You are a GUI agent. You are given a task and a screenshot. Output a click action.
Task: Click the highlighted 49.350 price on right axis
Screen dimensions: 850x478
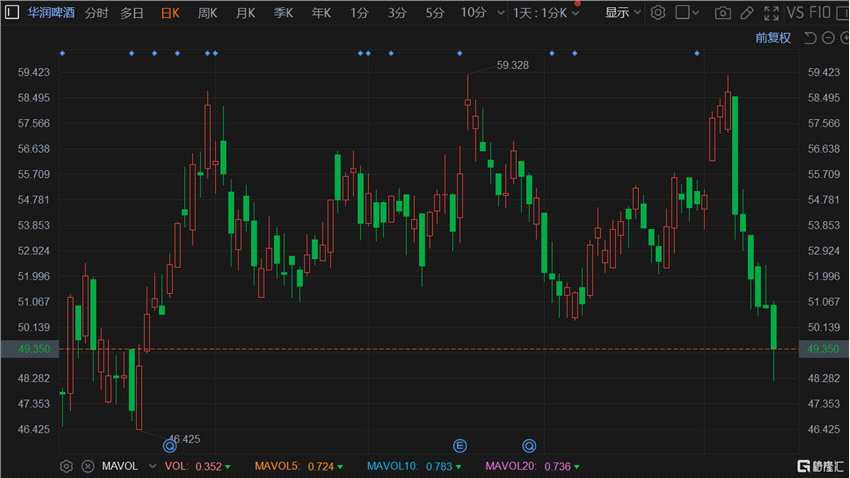tap(823, 348)
